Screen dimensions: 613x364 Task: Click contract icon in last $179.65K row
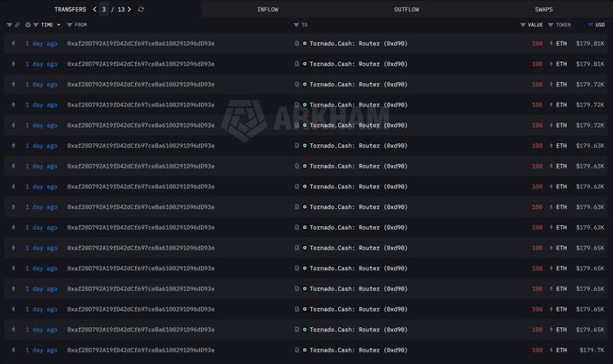point(297,330)
